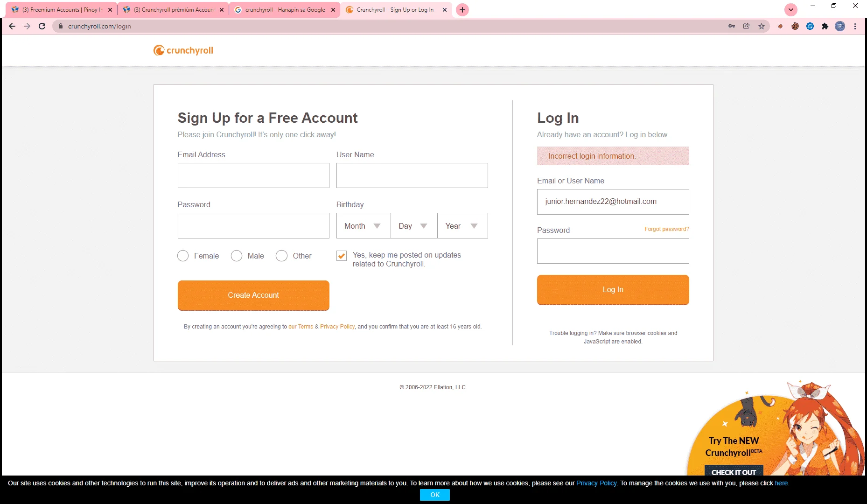Screen dimensions: 867x504
Task: Open the saved passwords key icon
Action: point(732,26)
